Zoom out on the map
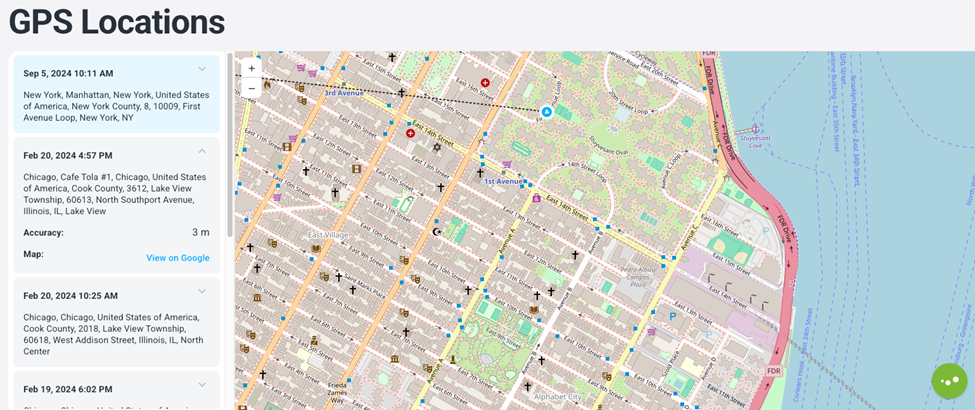The image size is (975, 410). click(x=251, y=88)
